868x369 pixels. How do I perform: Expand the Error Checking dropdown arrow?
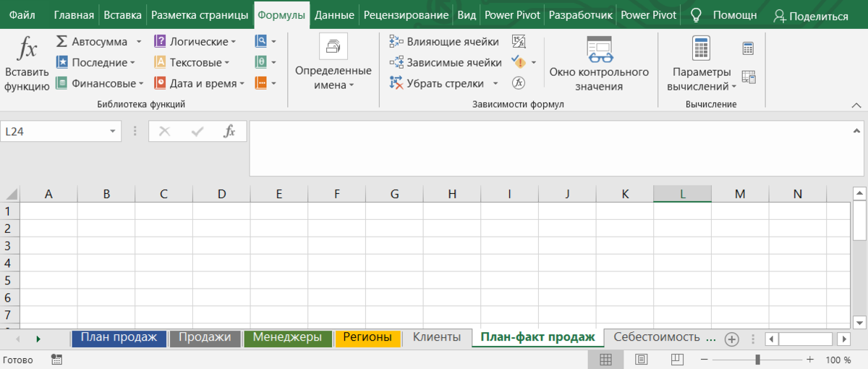coord(534,62)
